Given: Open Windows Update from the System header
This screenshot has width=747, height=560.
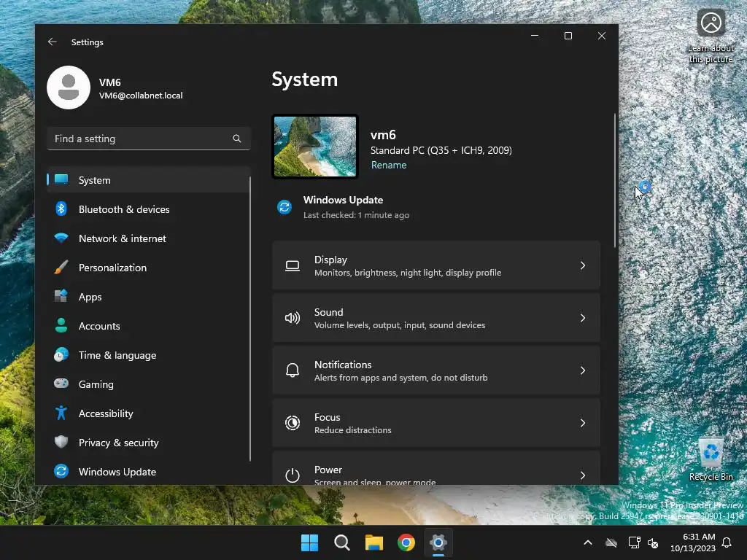Looking at the screenshot, I should click(x=343, y=207).
